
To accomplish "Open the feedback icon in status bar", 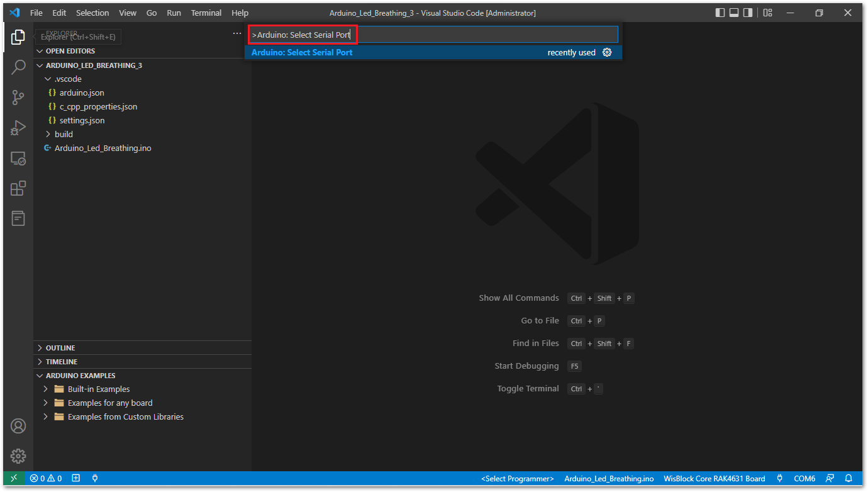I will (830, 478).
